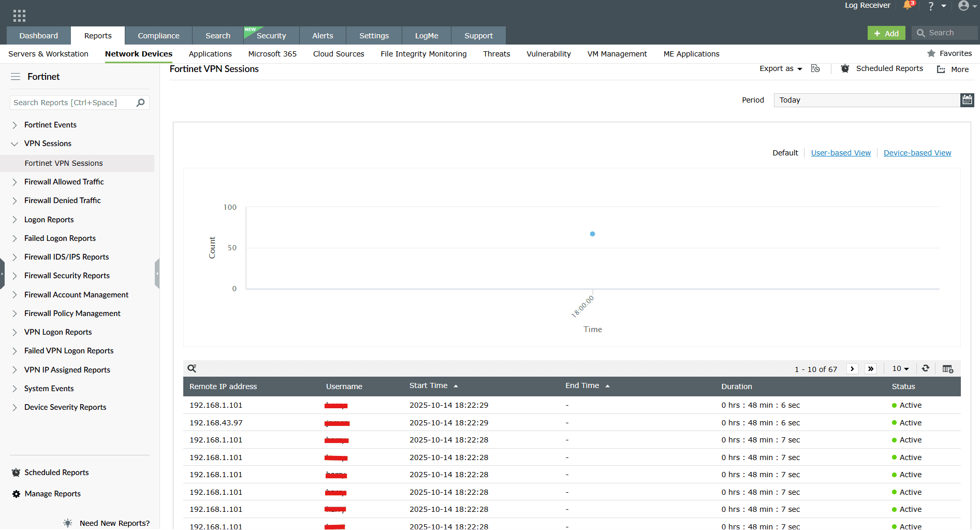Select the Fortinet VPN Sessions report item
This screenshot has height=530, width=980.
pos(77,163)
